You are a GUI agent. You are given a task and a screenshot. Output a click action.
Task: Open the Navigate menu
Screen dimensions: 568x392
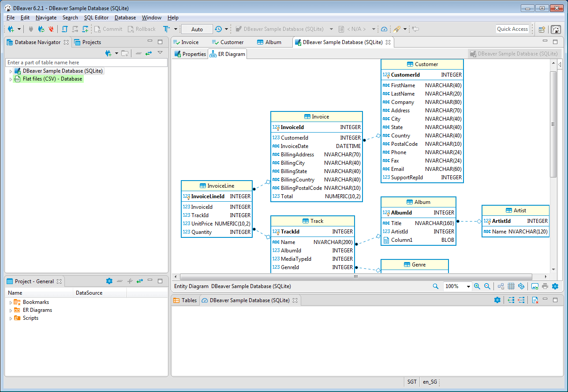pos(46,18)
